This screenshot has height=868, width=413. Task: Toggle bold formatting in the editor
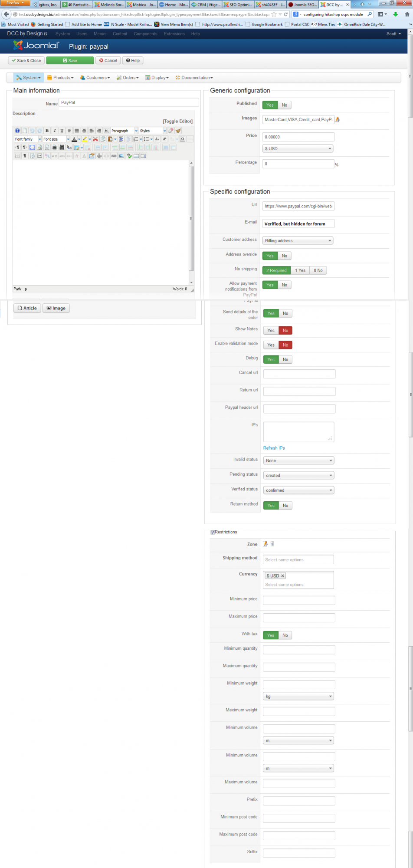click(x=47, y=131)
